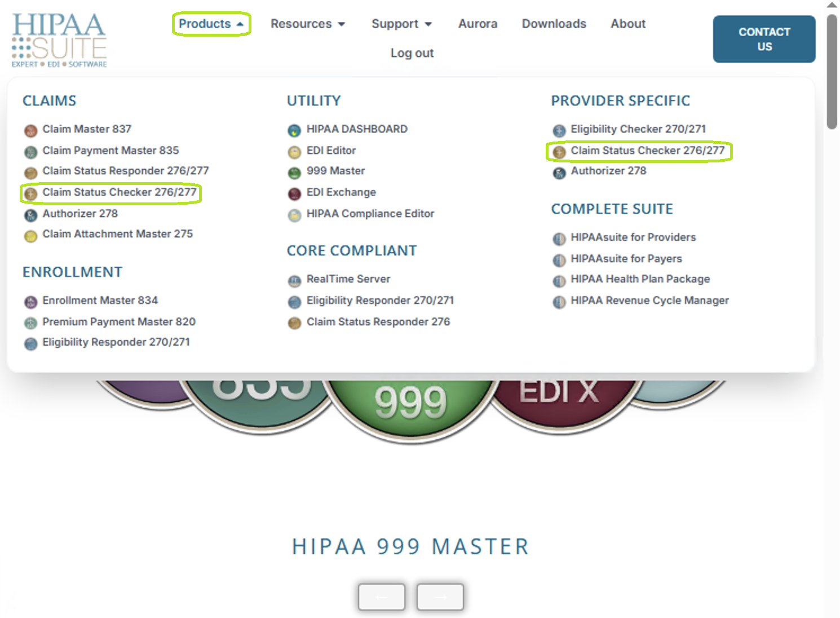This screenshot has height=618, width=840.
Task: Open HIPAA Health Plan Package link
Action: 640,279
